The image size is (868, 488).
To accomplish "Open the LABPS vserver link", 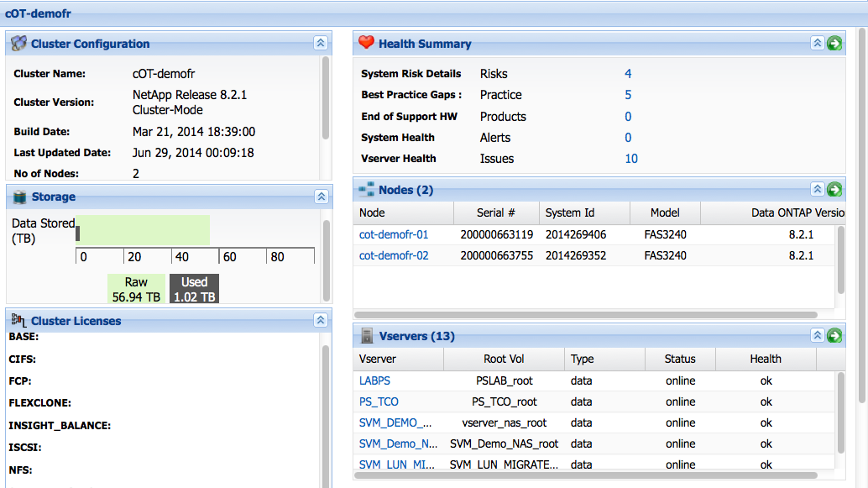I will 374,380.
